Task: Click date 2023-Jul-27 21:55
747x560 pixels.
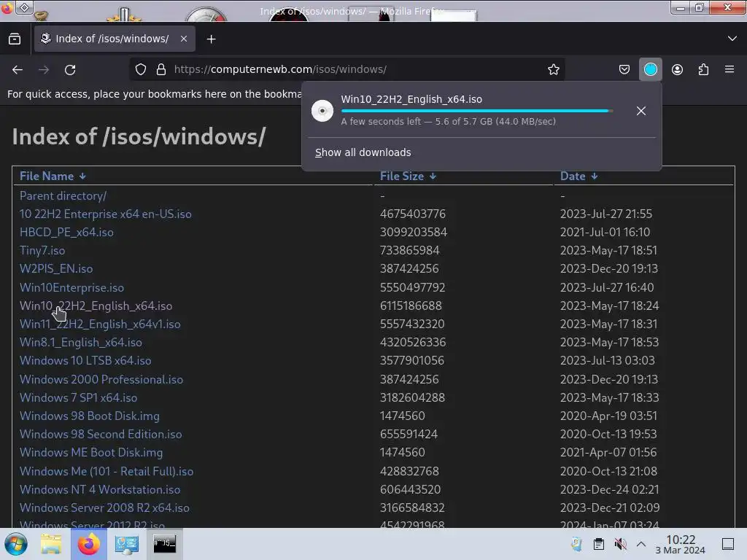Action: click(606, 214)
